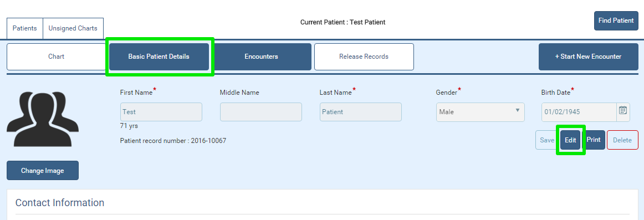
Task: Click into the Middle Name field
Action: pyautogui.click(x=261, y=112)
